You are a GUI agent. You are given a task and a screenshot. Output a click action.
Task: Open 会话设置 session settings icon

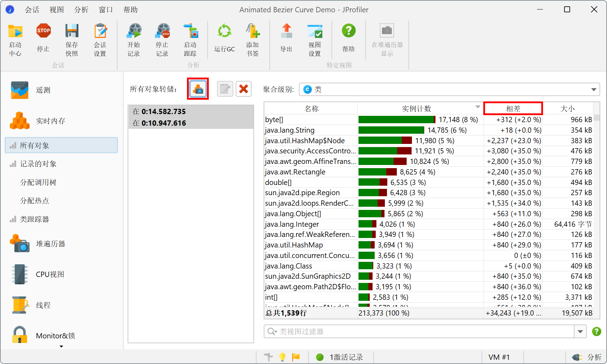100,31
